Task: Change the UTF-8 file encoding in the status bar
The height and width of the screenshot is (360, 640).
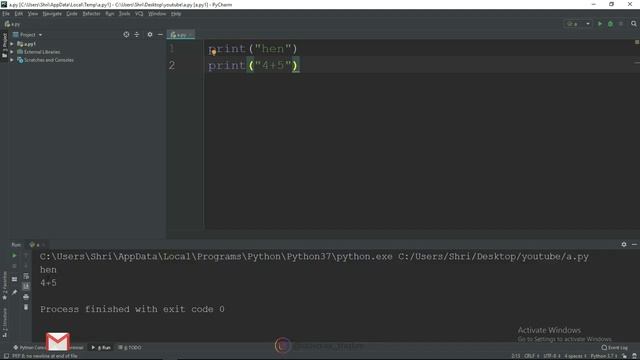Action: [x=551, y=356]
